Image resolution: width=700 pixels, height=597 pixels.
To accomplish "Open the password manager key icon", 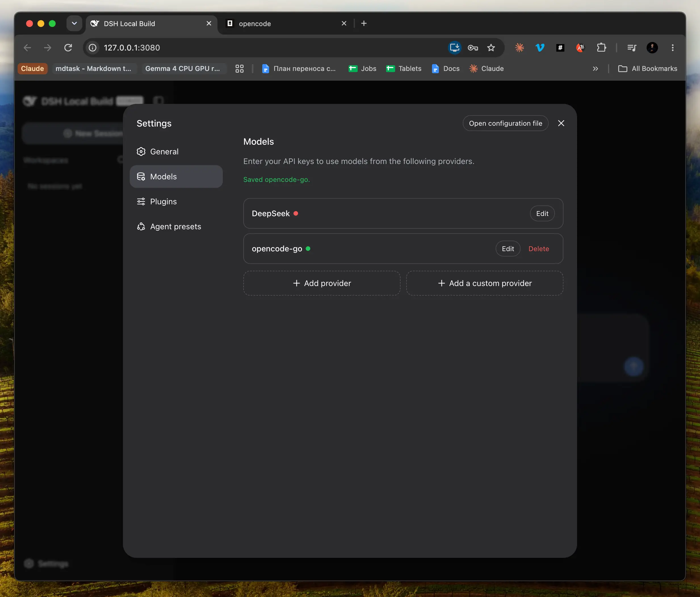I will (473, 48).
